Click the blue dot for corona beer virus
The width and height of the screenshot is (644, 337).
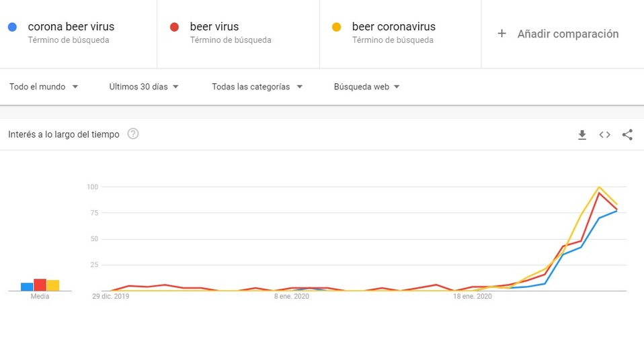(12, 27)
